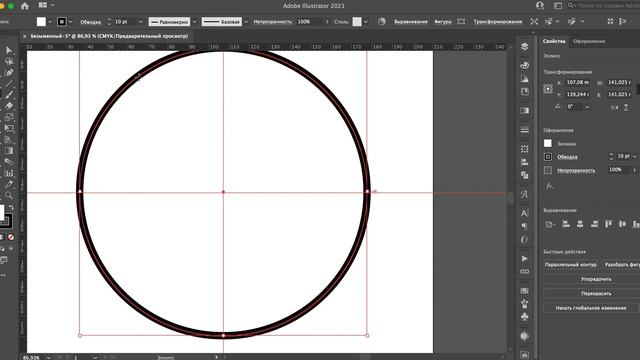Viewport: 640px width, 360px height.
Task: Click the X coordinate field 107,08
Action: click(578, 82)
